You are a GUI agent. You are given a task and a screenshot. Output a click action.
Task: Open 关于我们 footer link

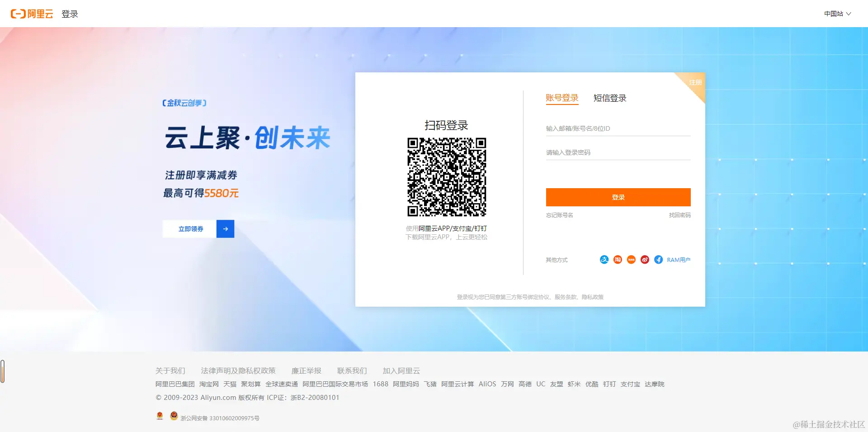pos(170,371)
